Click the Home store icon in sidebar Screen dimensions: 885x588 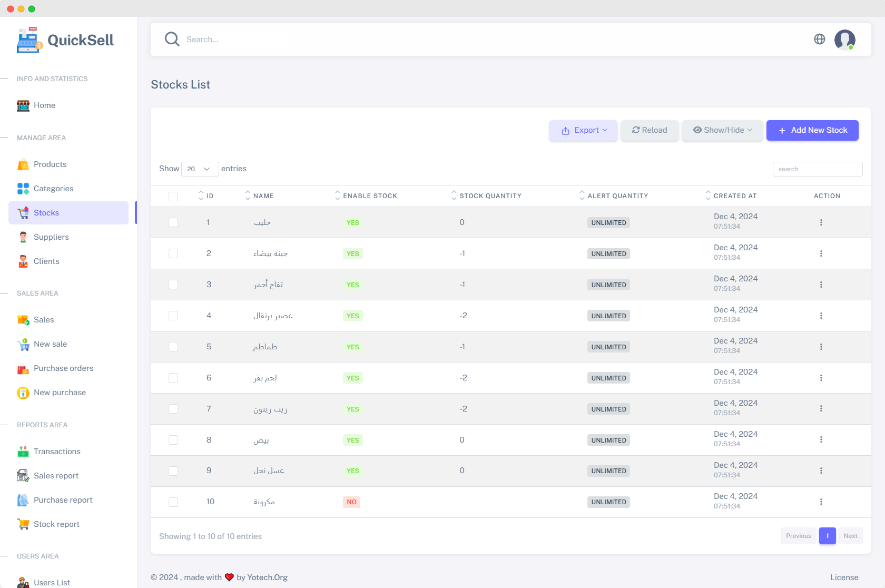click(23, 105)
